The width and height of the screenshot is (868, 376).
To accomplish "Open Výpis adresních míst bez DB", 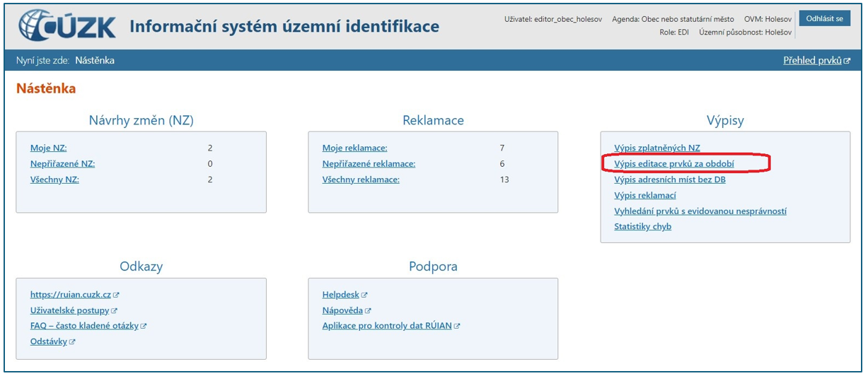I will pos(669,180).
